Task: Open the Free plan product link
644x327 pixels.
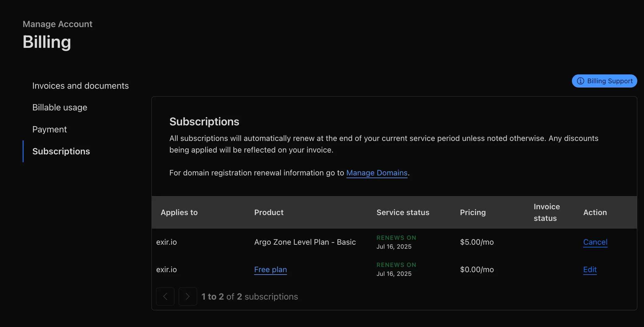Action: (x=270, y=270)
